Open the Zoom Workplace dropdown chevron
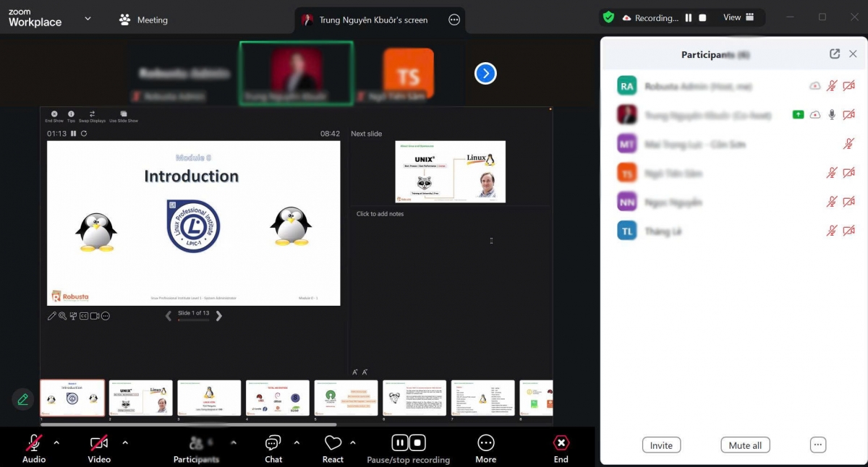 coord(88,18)
